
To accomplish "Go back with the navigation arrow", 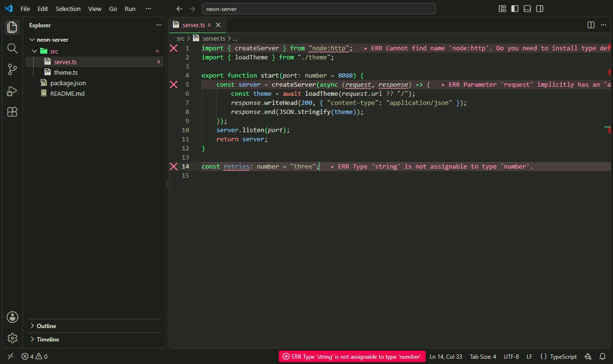I will pyautogui.click(x=180, y=9).
